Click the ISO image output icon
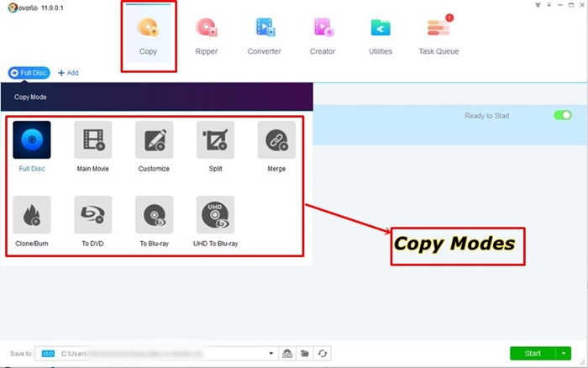 click(x=287, y=354)
